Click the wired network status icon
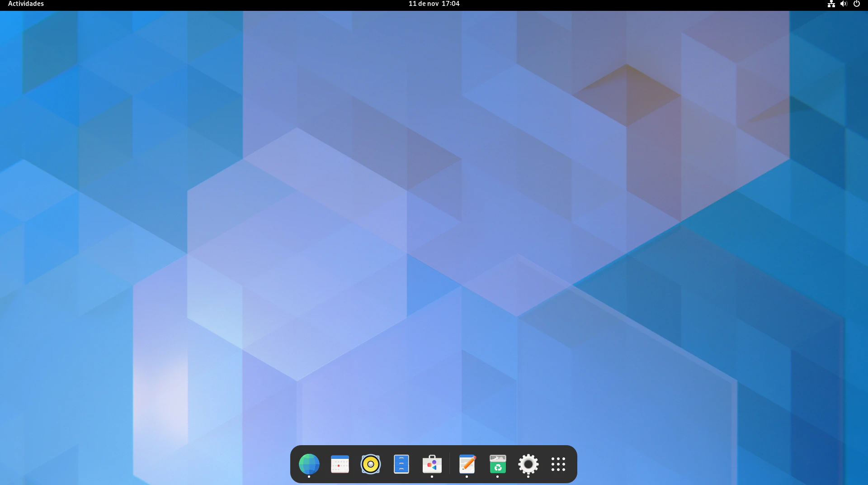This screenshot has width=868, height=485. point(831,4)
